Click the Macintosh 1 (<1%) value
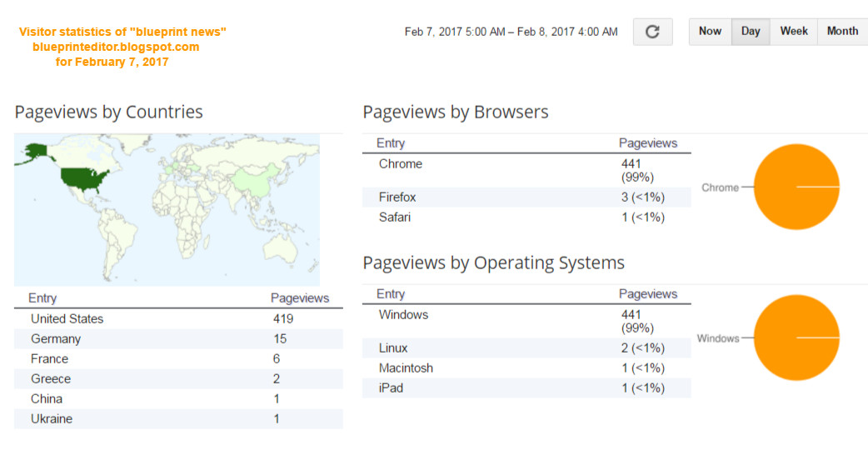Screen dimensions: 868x470 pos(643,367)
